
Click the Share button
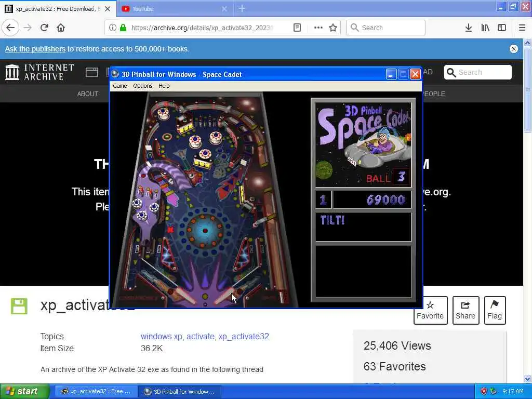click(465, 310)
